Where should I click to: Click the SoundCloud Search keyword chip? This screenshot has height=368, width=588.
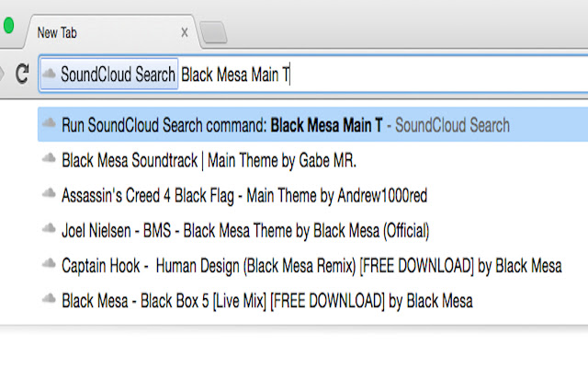coord(108,75)
